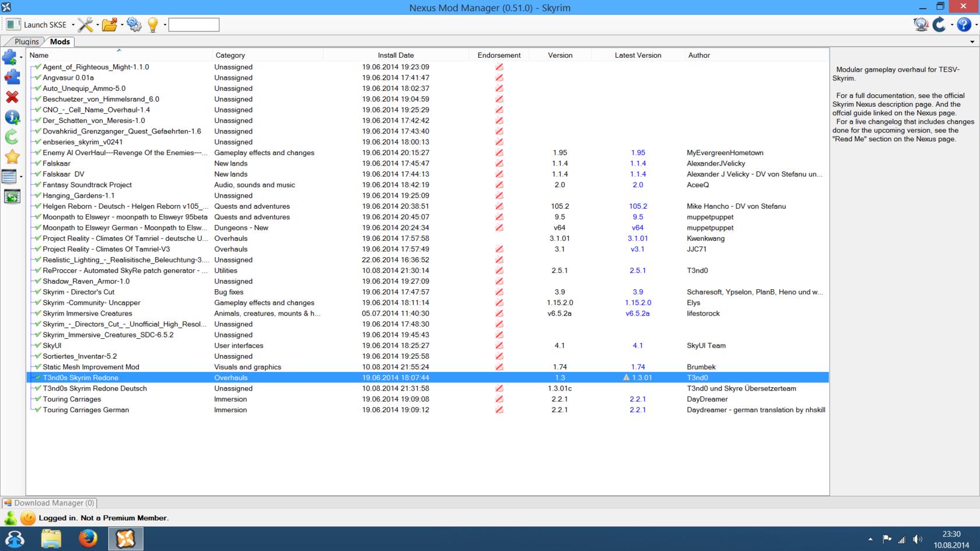Expand the Launch SKSE dropdown arrow
Screen dimensions: 980x551
pyautogui.click(x=73, y=25)
